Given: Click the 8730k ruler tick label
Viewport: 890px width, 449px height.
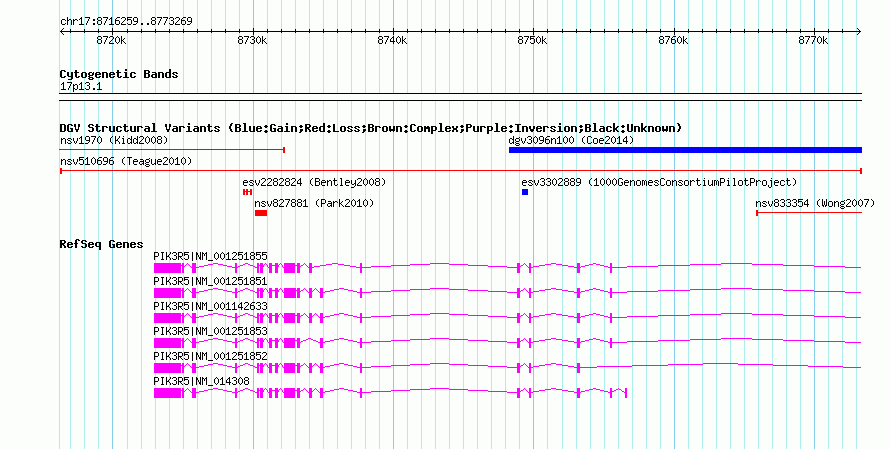Looking at the screenshot, I should click(252, 41).
